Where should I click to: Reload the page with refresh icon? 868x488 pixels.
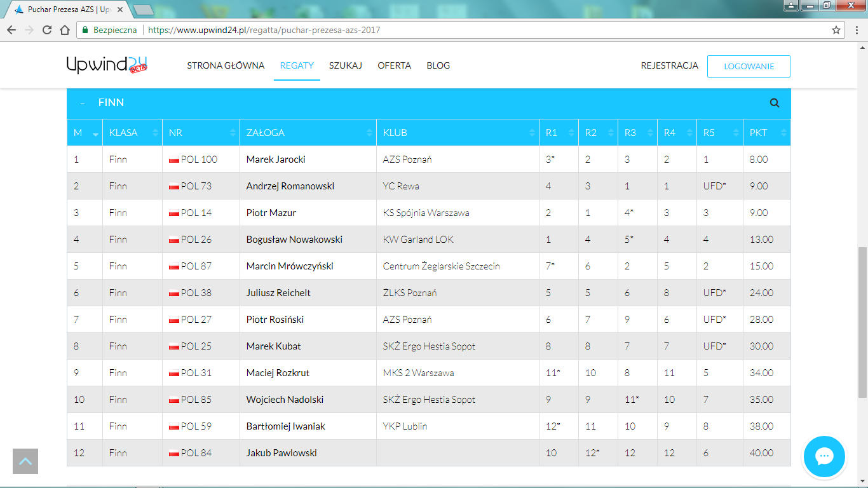pos(47,30)
